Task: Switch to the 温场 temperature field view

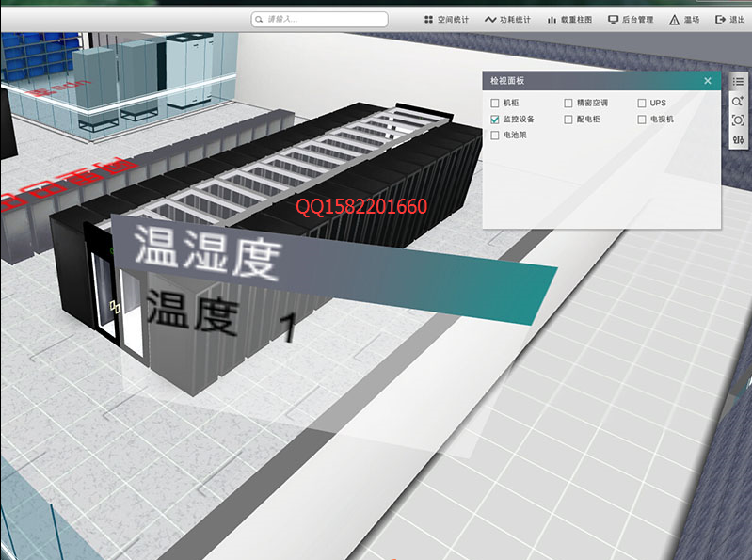Action: point(684,19)
